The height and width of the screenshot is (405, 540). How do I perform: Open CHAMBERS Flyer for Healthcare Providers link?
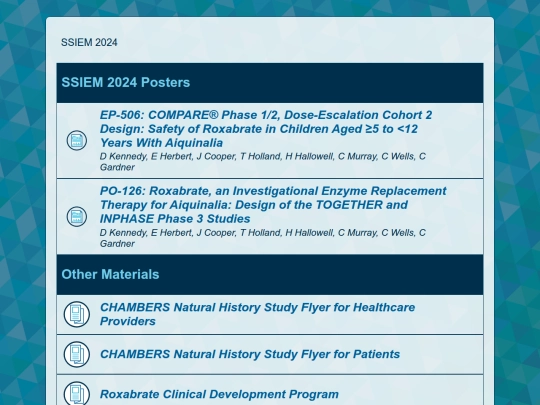pyautogui.click(x=257, y=314)
